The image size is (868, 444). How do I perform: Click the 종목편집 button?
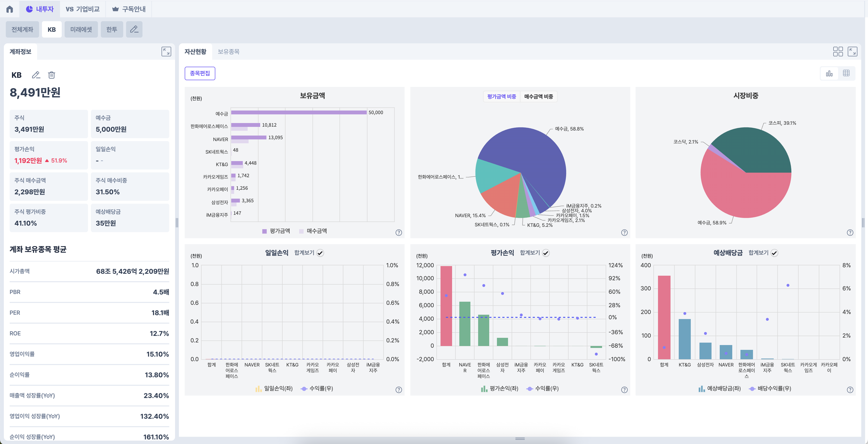tap(200, 73)
